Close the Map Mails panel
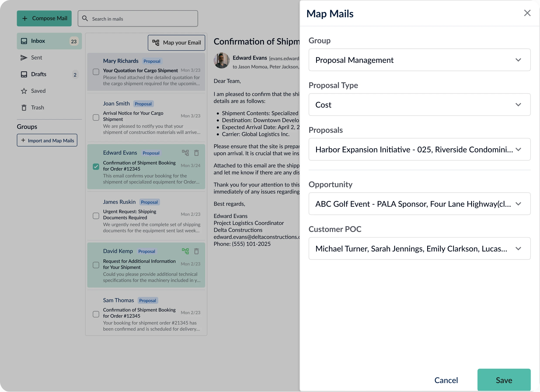This screenshot has width=540, height=392. (x=527, y=13)
